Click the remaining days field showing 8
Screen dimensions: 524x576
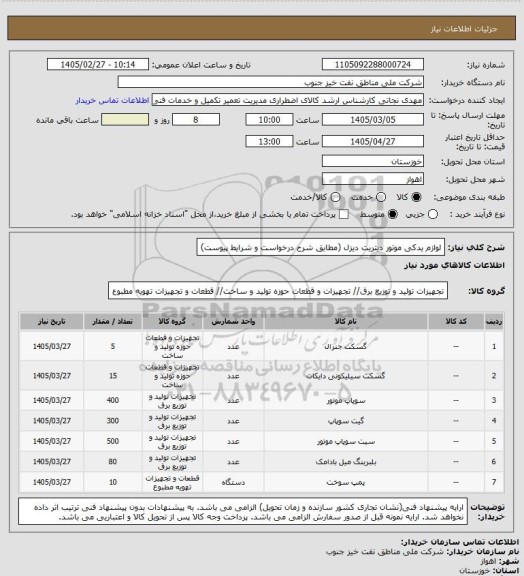[x=196, y=120]
